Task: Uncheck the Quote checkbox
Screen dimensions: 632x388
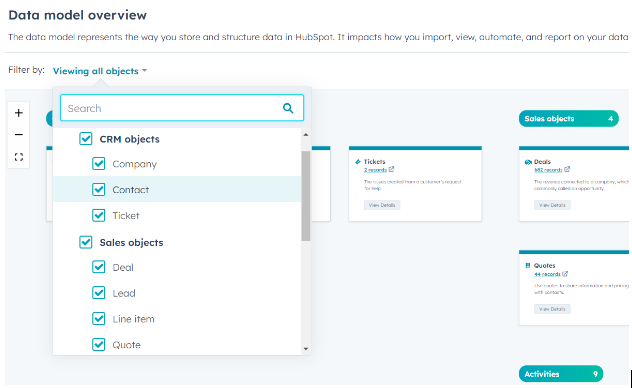Action: 98,344
